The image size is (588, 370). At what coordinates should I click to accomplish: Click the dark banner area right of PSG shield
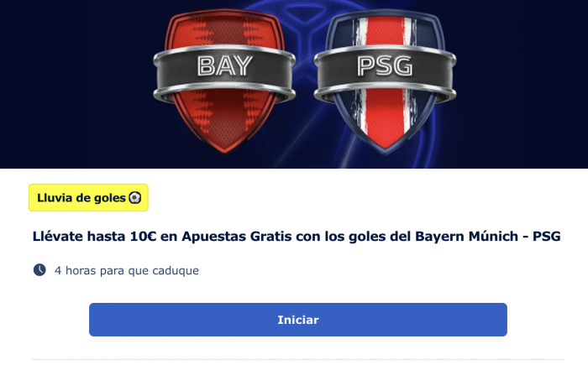coord(522,84)
